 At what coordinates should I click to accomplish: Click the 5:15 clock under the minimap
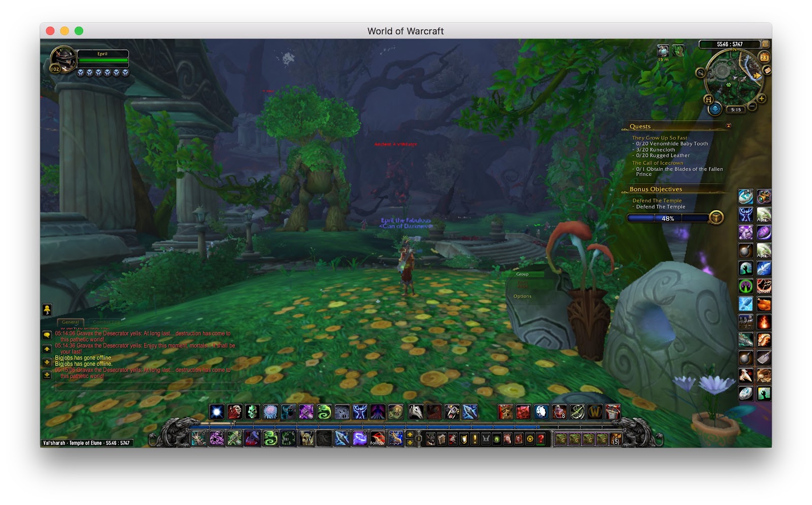click(736, 110)
